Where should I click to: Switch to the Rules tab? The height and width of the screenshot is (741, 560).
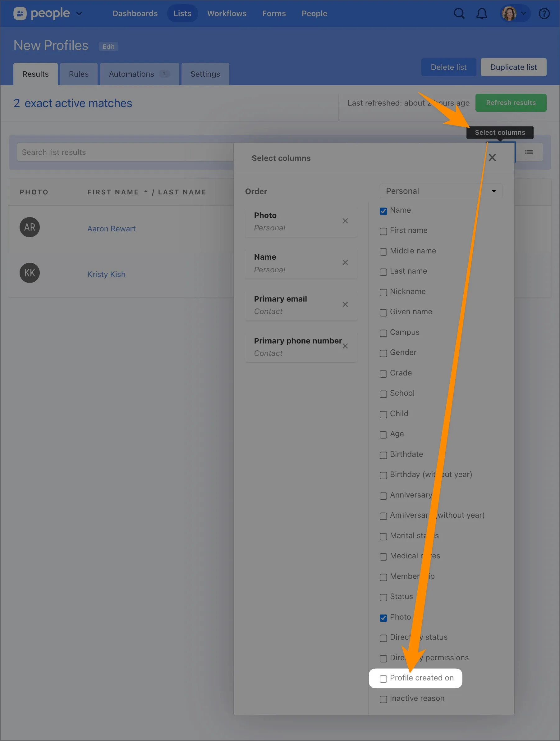click(78, 74)
